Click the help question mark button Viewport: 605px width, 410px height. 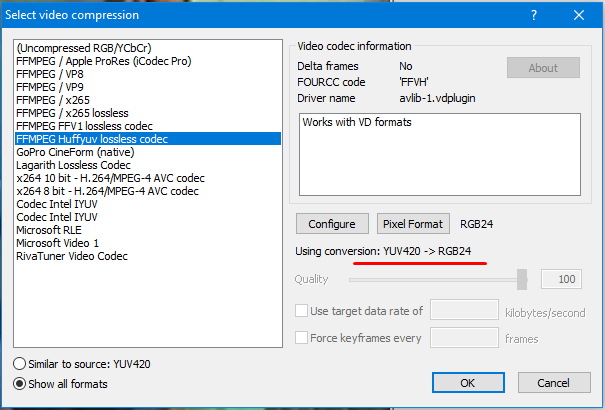(534, 15)
